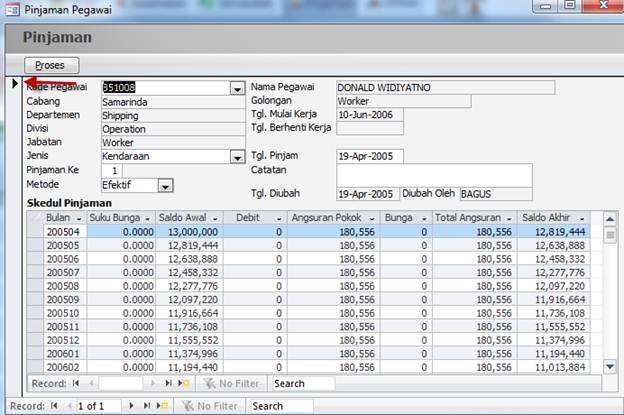
Task: Click the Pinjaman Pegawai form window icon
Action: 12,10
